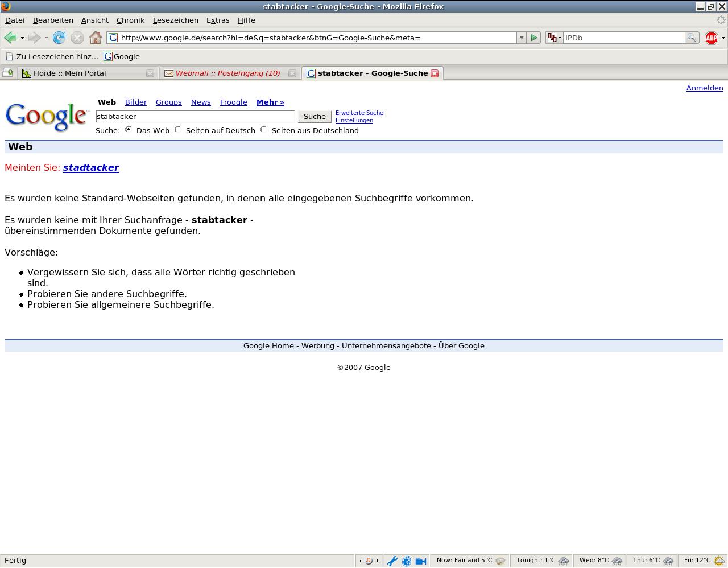Click the 'stadtacker' suggestion link
This screenshot has width=728, height=568.
coord(91,168)
